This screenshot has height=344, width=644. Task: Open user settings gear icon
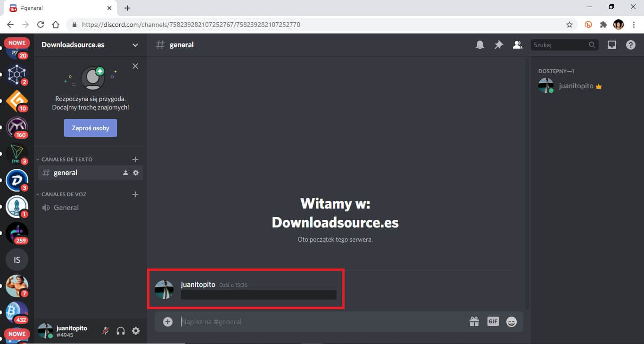136,331
